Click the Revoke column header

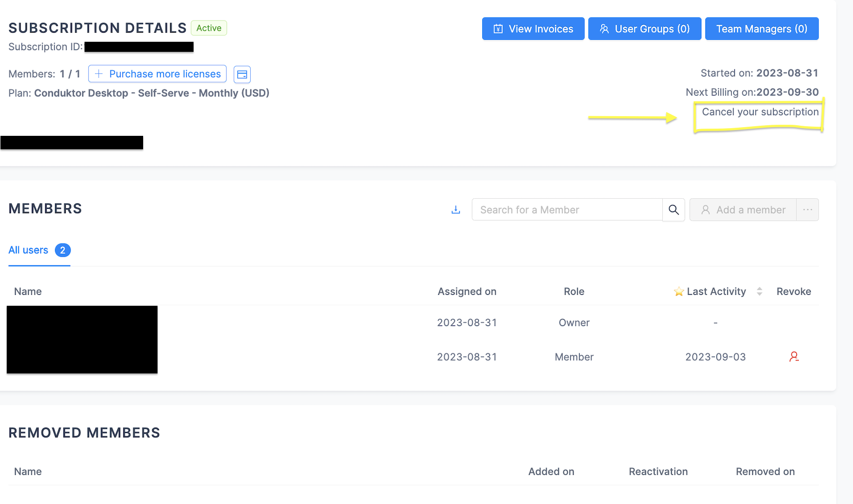(793, 291)
